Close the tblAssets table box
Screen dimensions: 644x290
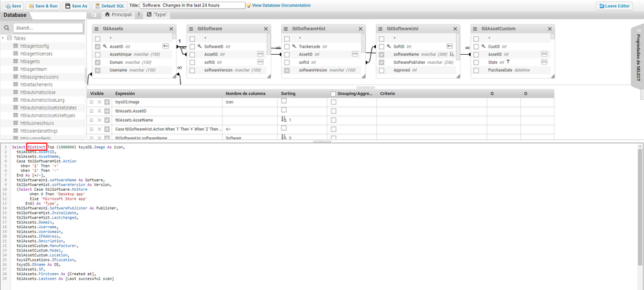point(171,28)
